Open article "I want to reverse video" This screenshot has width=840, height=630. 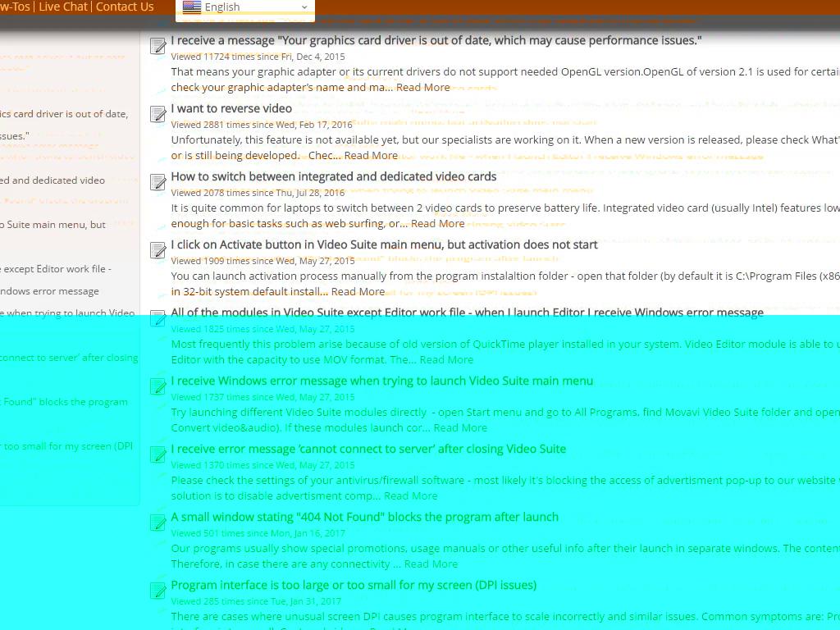coord(231,108)
